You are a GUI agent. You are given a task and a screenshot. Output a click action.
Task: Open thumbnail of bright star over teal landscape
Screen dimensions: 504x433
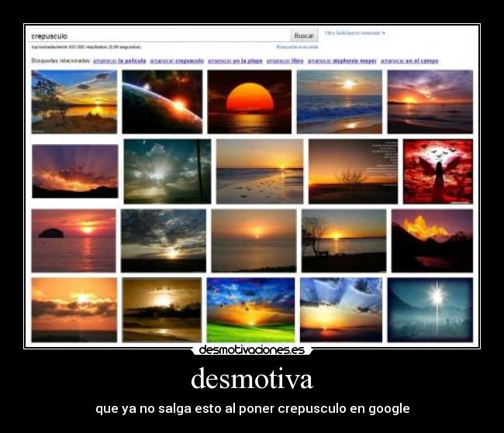(430, 310)
